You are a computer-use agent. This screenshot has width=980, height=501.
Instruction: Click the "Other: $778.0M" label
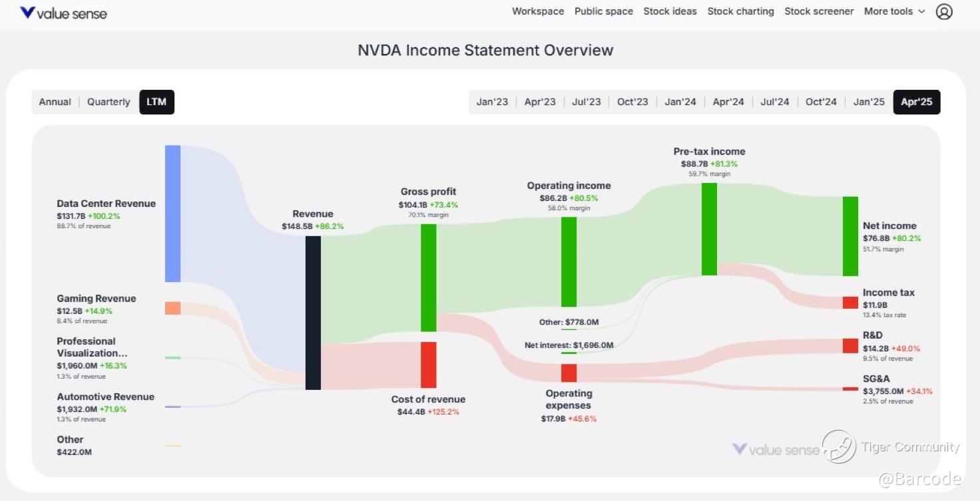tap(569, 322)
